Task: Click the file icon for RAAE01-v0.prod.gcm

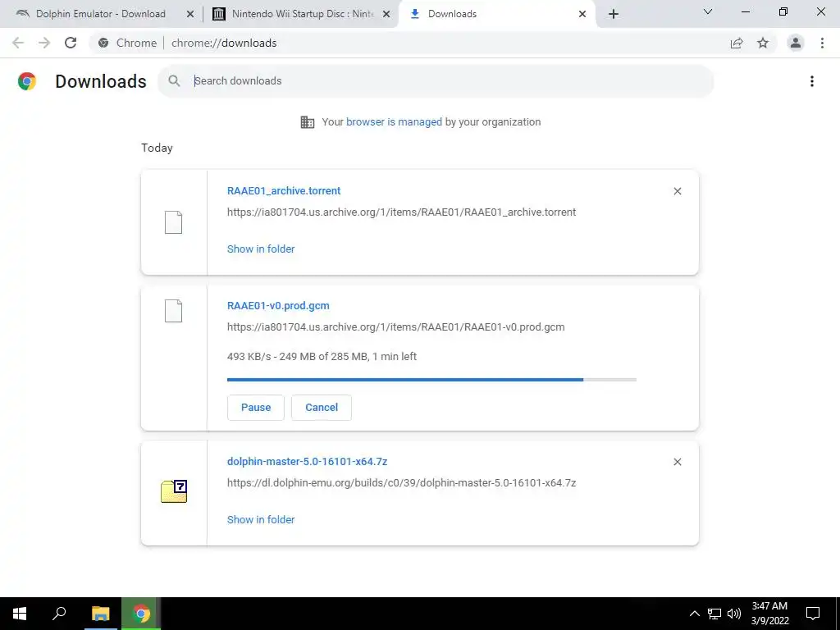Action: (x=173, y=311)
